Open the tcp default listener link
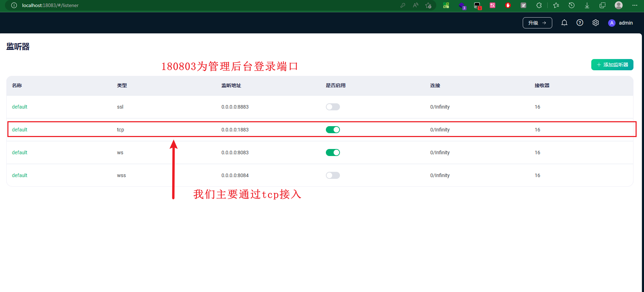Viewport: 644px width, 292px height. tap(20, 130)
